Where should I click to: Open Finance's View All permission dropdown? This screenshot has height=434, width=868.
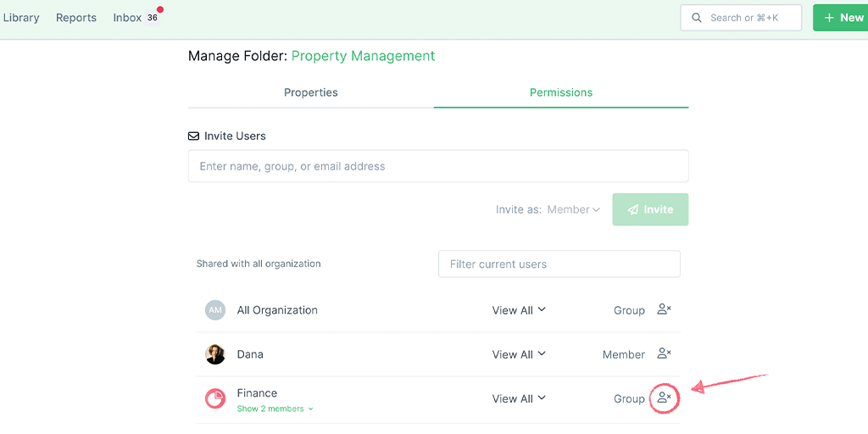(519, 398)
